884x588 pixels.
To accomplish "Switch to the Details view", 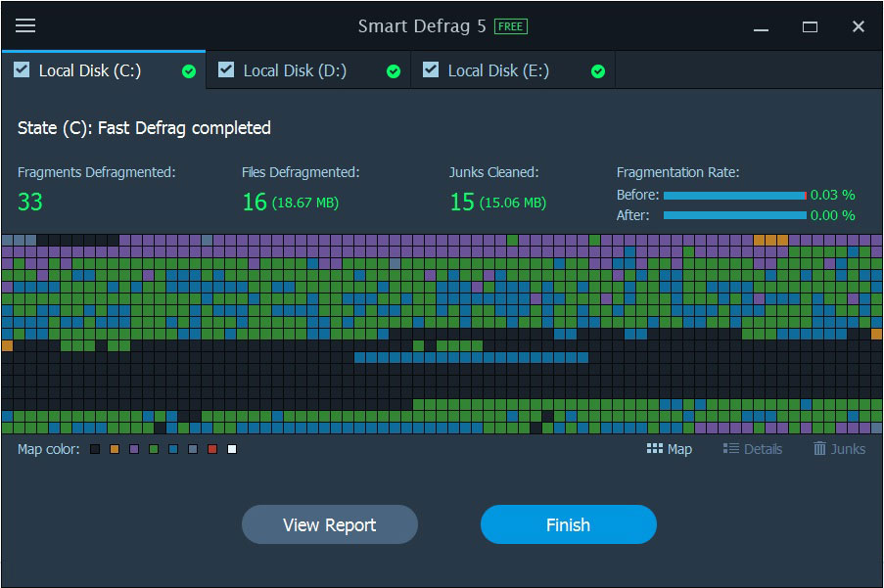I will pos(753,449).
